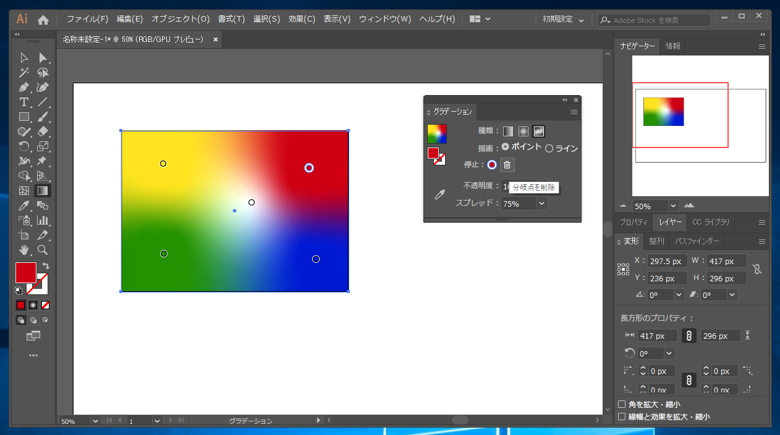
Task: Open the ウィンドウ(W) menu
Action: pyautogui.click(x=385, y=19)
